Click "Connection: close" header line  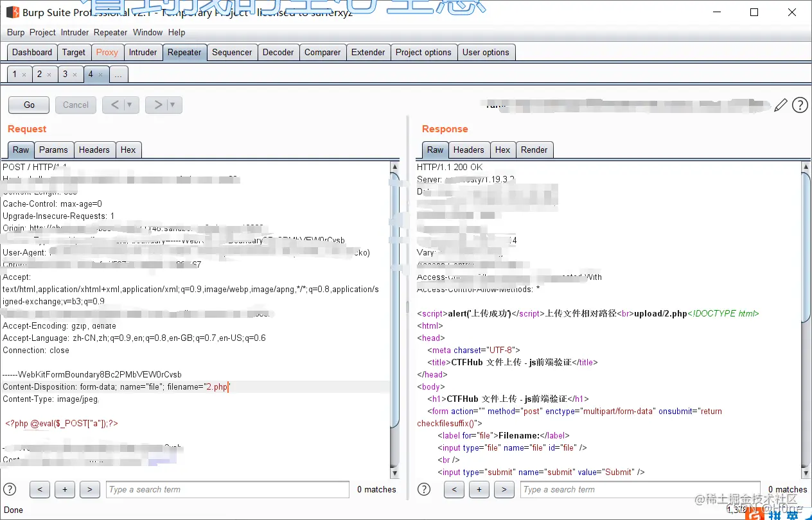pos(36,351)
